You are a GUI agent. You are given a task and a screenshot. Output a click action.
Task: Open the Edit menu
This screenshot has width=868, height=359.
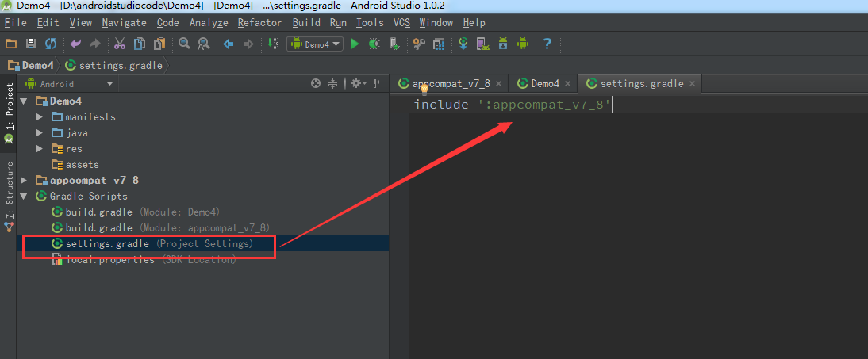48,23
